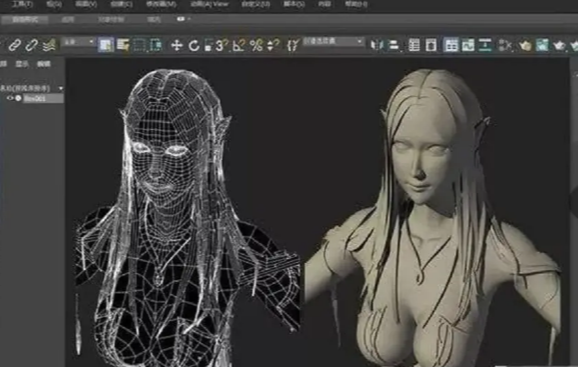Open Render Setup teapot icon
Image resolution: width=578 pixels, height=367 pixels.
click(x=525, y=45)
